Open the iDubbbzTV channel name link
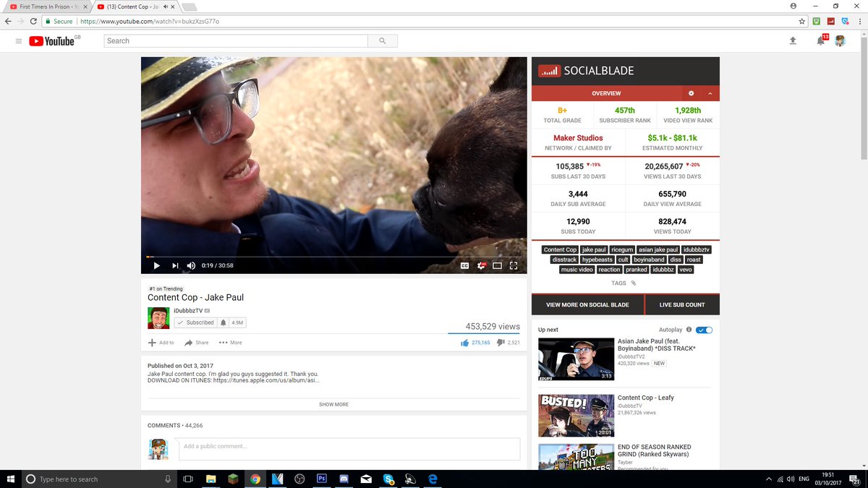 click(x=188, y=310)
